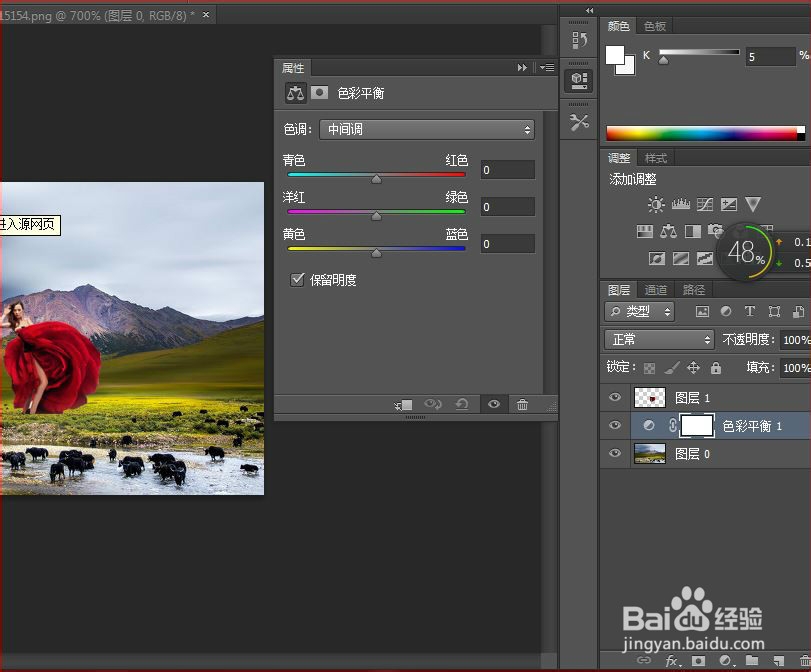The image size is (811, 672).
Task: Click the 青色-红色 slider handle
Action: 377,178
